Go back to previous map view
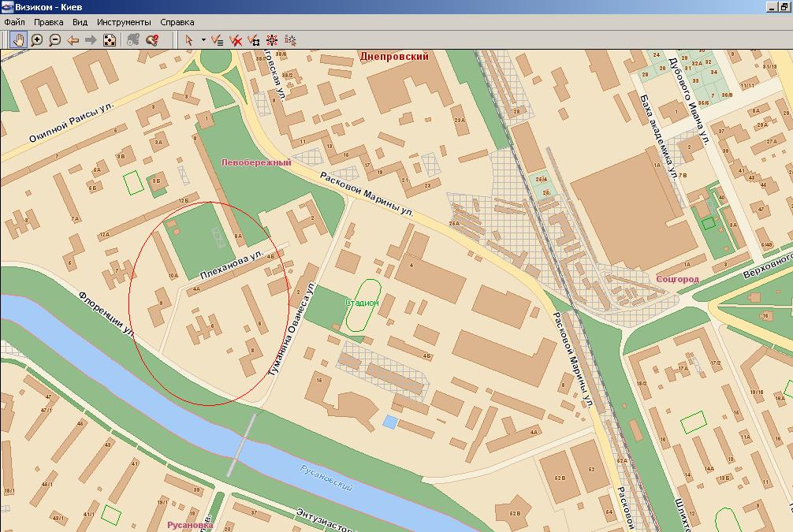 point(73,39)
